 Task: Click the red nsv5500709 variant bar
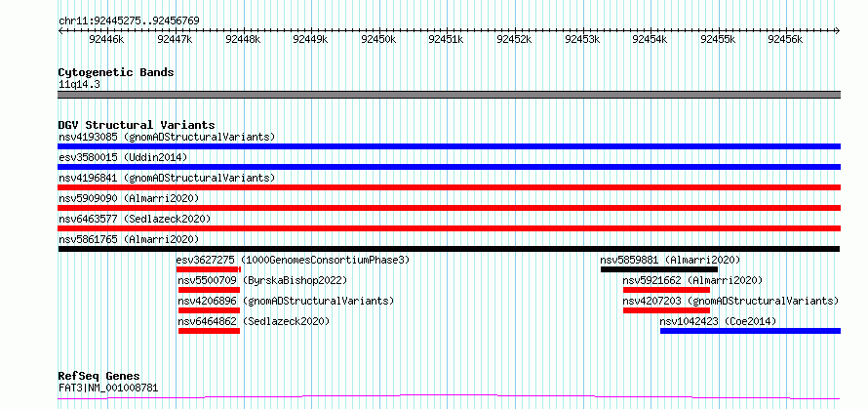(x=210, y=290)
